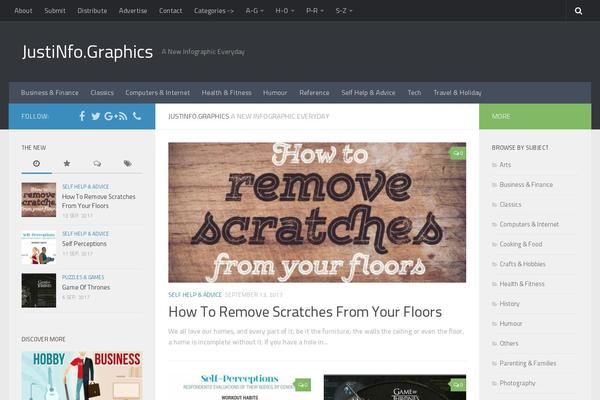Viewport: 600px width, 400px height.
Task: Go to Computers & Internet in nav bar
Action: coord(158,93)
